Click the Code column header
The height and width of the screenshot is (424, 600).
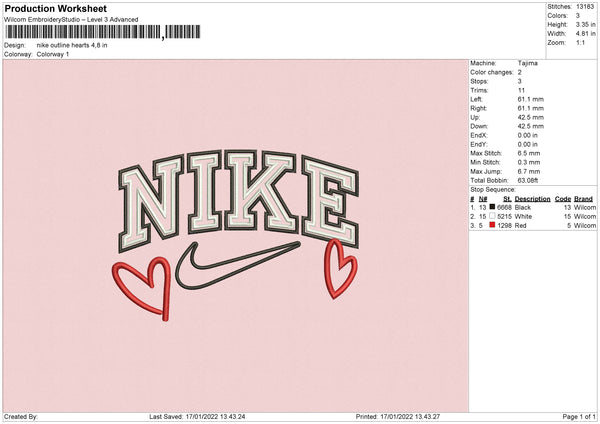563,198
